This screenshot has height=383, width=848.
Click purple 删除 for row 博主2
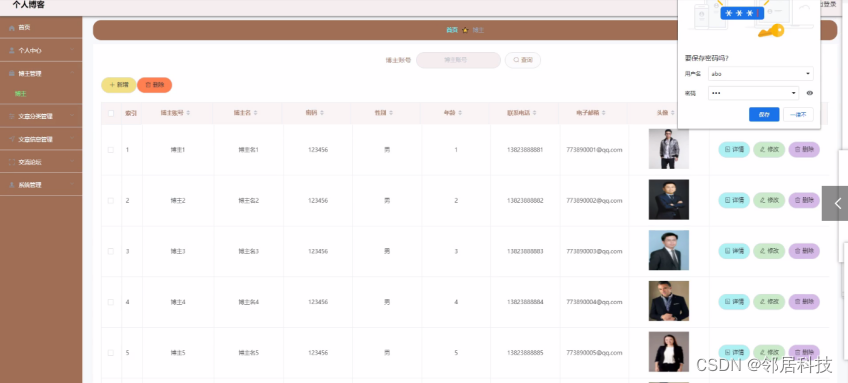[x=804, y=200]
